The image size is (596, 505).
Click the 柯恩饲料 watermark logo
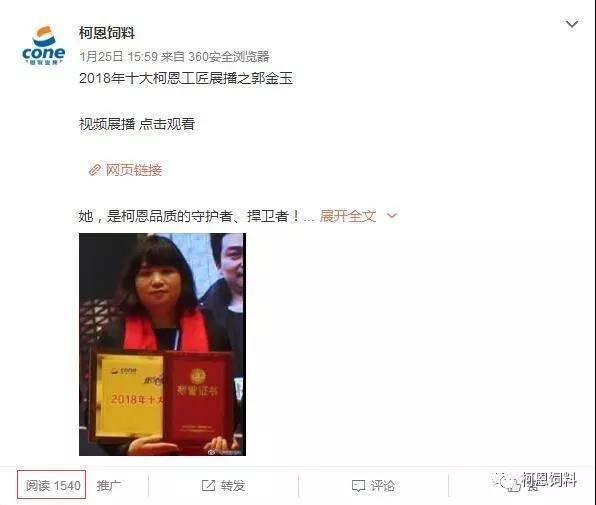[x=535, y=481]
